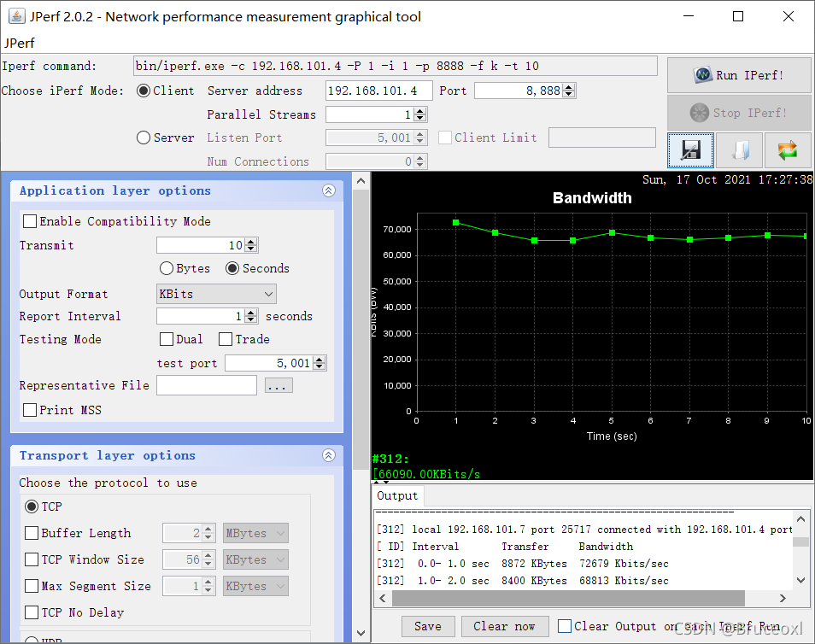Enable the TCP No Delay checkbox
Viewport: 815px width, 644px height.
(32, 612)
